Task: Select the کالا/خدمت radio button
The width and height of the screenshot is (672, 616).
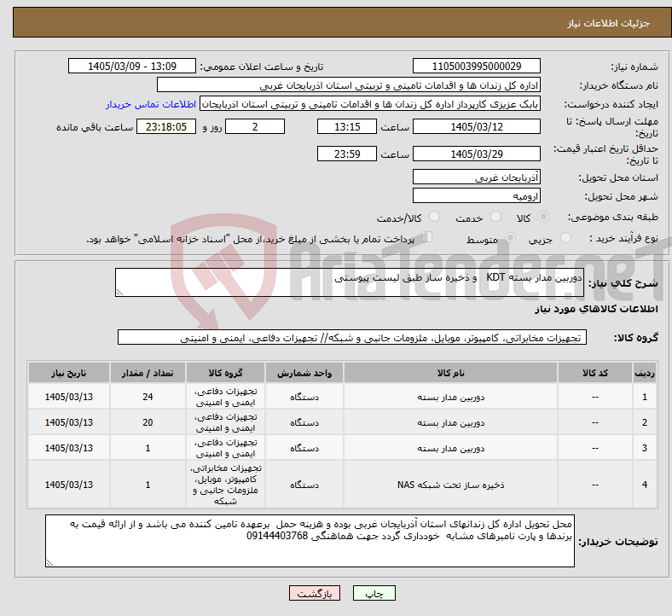Action: pos(435,217)
